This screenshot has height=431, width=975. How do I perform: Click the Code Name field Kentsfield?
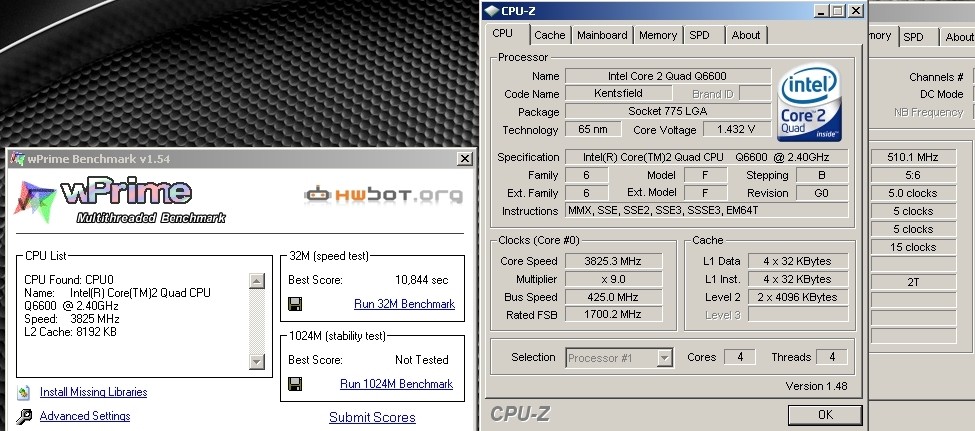tap(618, 93)
